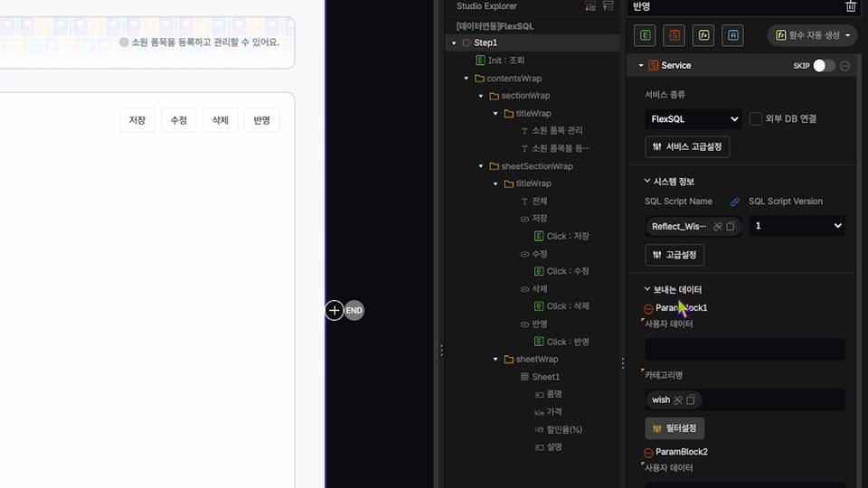Remove the Service block via minus circle
This screenshot has width=868, height=488.
point(844,66)
